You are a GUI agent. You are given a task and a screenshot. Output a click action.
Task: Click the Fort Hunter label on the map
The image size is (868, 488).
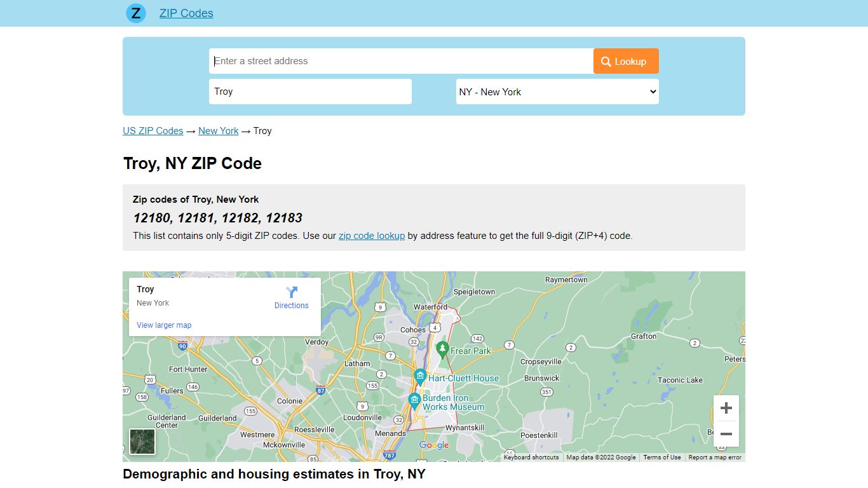point(188,369)
